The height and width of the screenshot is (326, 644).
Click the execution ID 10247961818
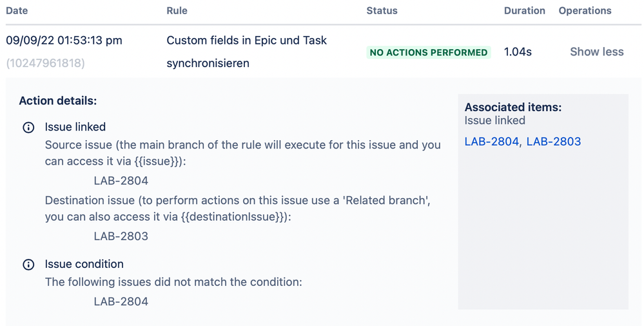46,63
